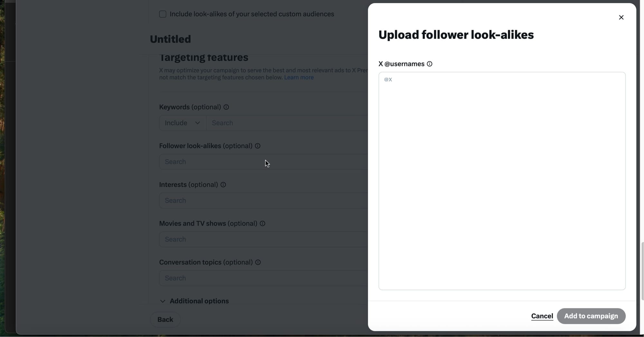The height and width of the screenshot is (337, 644).
Task: Open the Movies and TV shows info tooltip
Action: point(263,223)
